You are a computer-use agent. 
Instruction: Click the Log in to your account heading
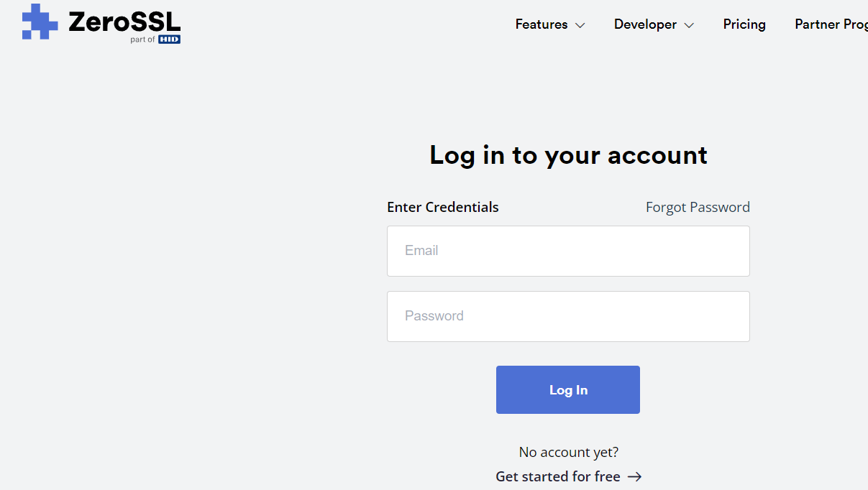(x=568, y=155)
